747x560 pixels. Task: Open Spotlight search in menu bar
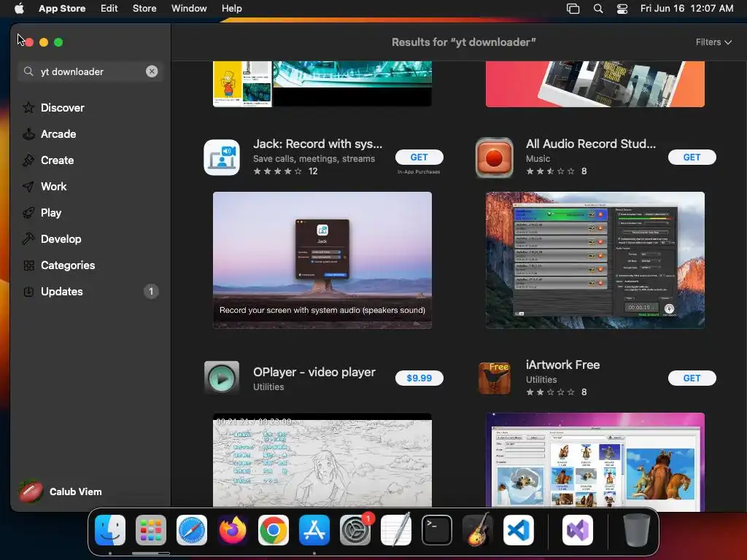(x=598, y=8)
